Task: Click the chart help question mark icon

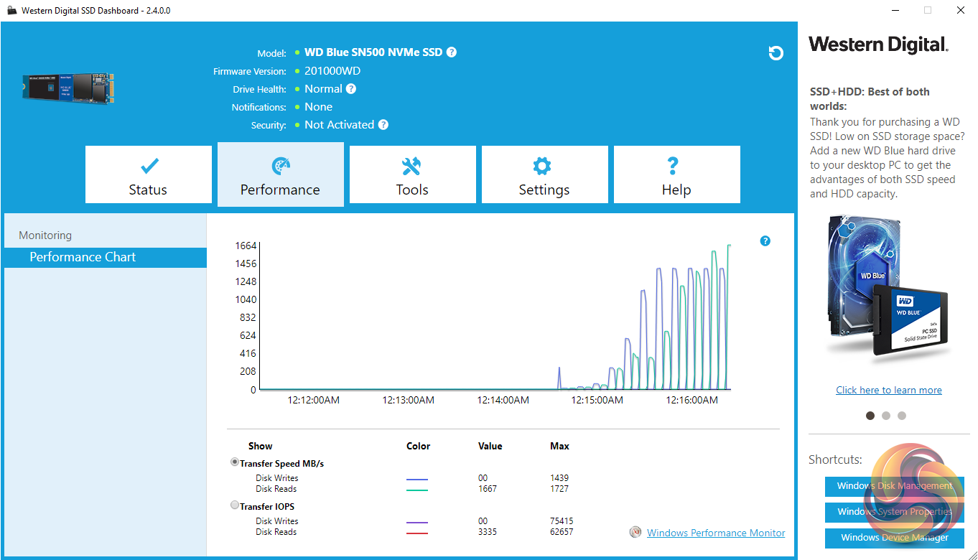Action: click(x=765, y=241)
